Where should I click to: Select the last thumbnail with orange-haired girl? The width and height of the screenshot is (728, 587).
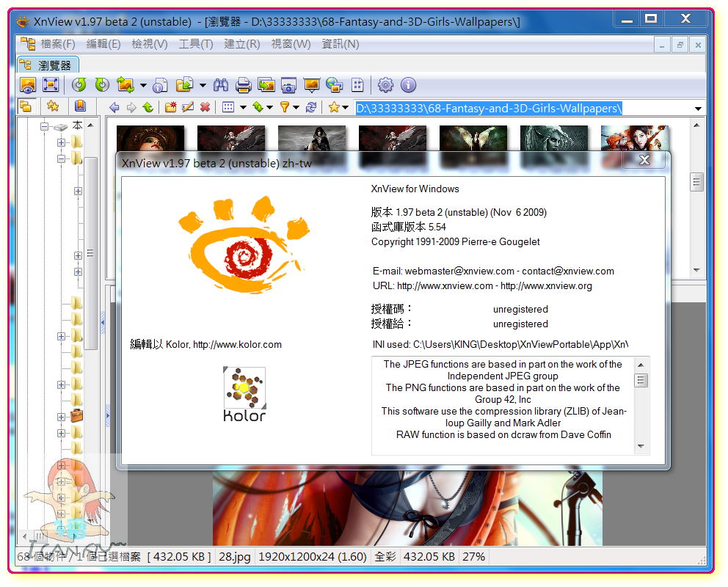click(x=634, y=138)
